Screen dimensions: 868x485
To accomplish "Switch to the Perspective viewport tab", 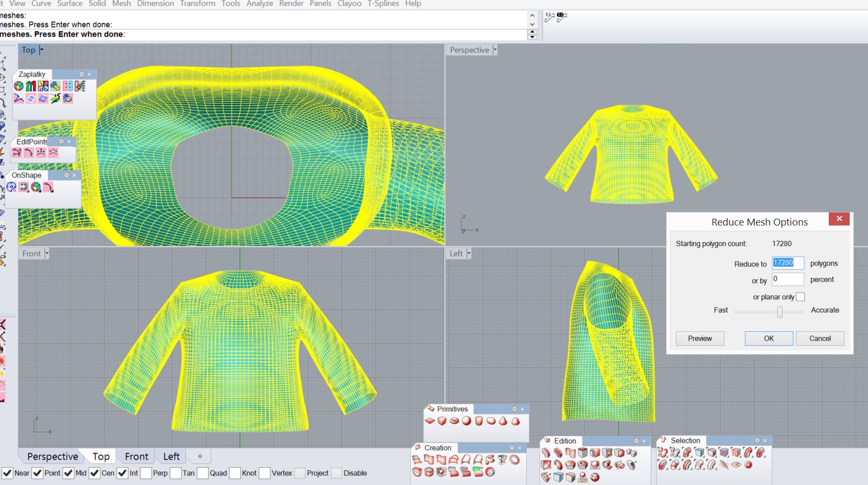I will pos(52,457).
